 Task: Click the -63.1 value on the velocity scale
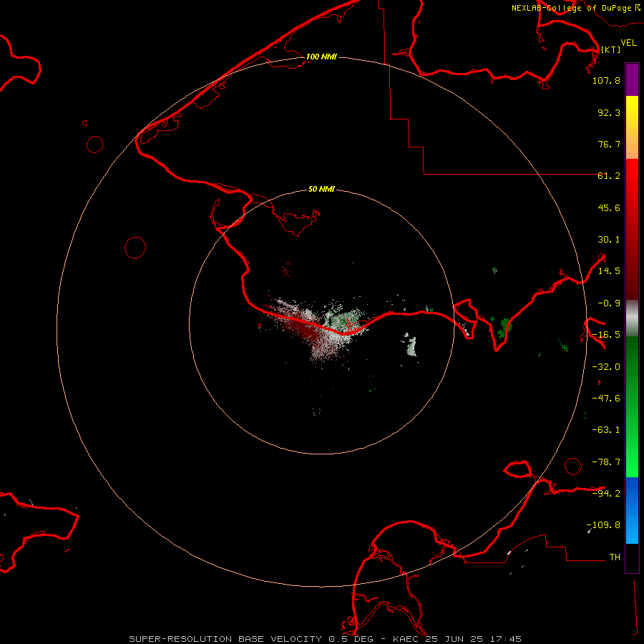[606, 430]
